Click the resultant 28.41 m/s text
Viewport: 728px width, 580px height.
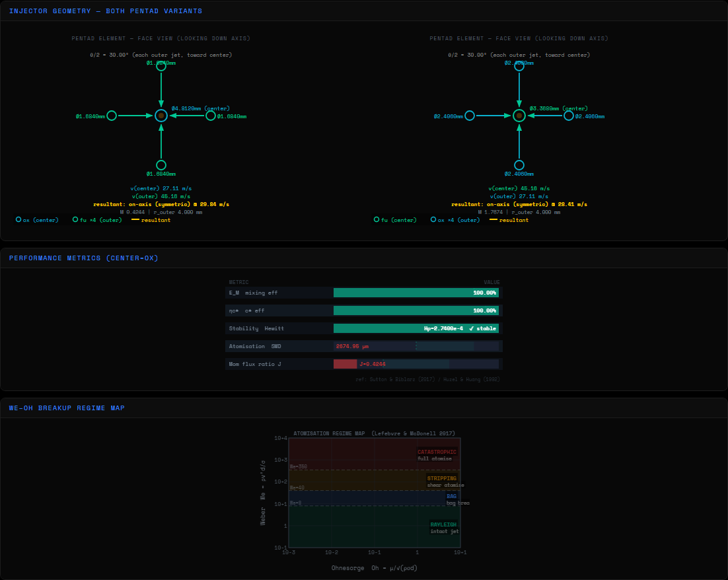(x=519, y=204)
